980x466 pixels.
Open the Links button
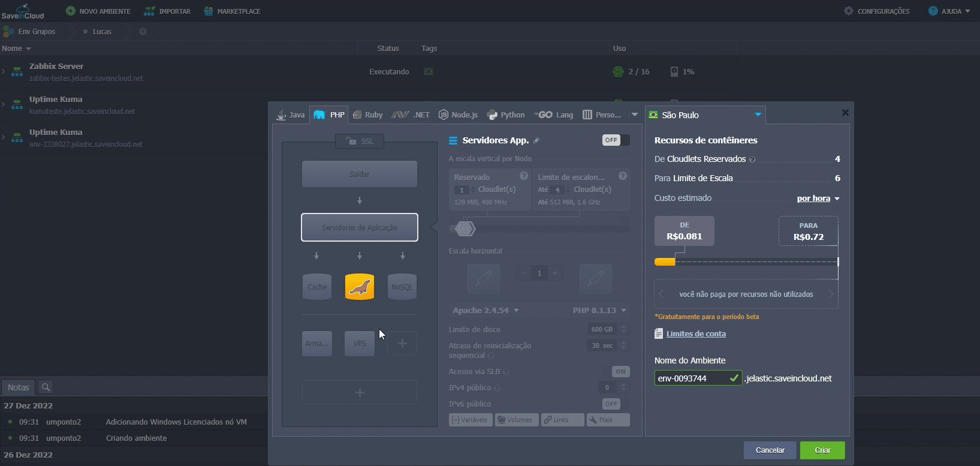coord(562,420)
